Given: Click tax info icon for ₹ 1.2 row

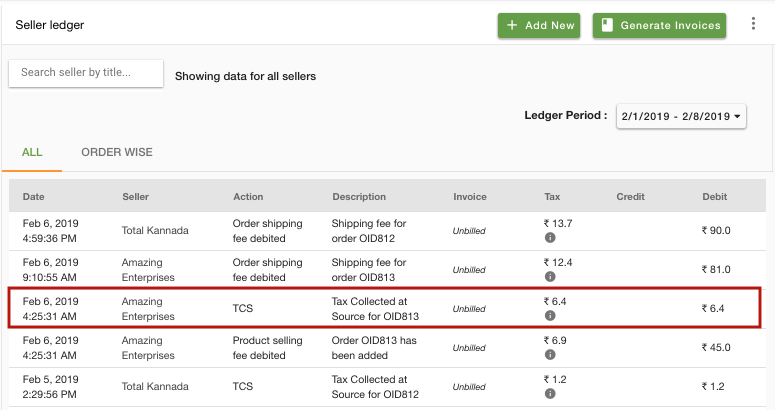Looking at the screenshot, I should (x=550, y=394).
